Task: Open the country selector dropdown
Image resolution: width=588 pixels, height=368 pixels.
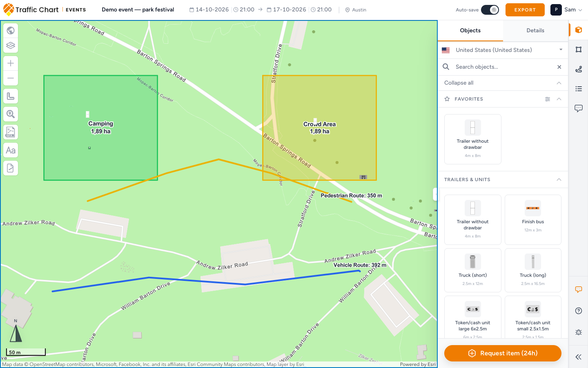Action: 503,50
